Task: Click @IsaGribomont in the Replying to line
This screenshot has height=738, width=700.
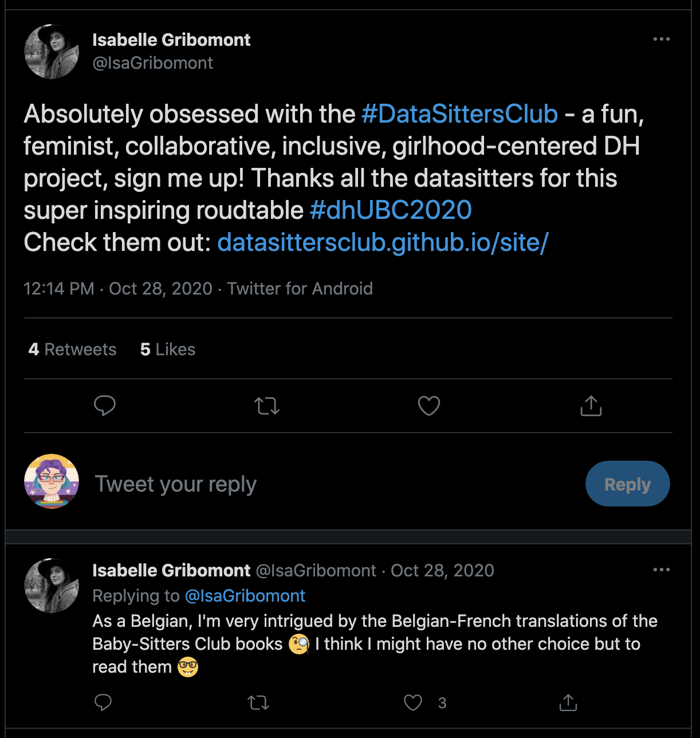Action: coord(245,596)
